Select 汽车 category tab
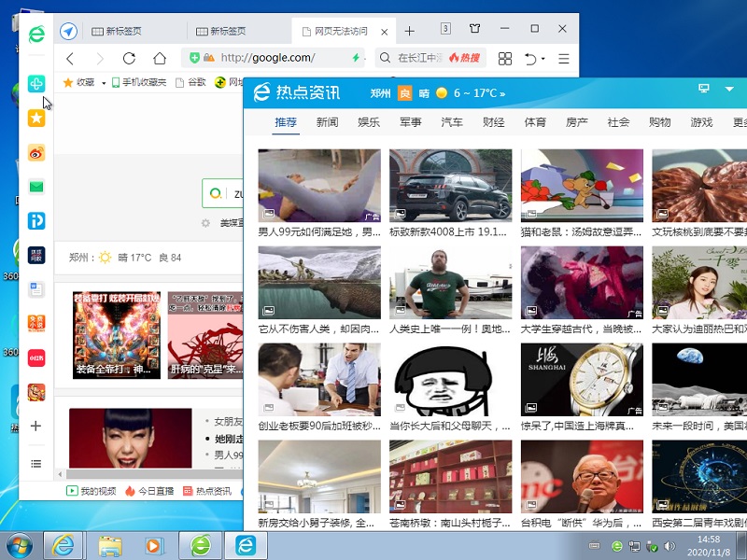The image size is (747, 560). tap(452, 122)
